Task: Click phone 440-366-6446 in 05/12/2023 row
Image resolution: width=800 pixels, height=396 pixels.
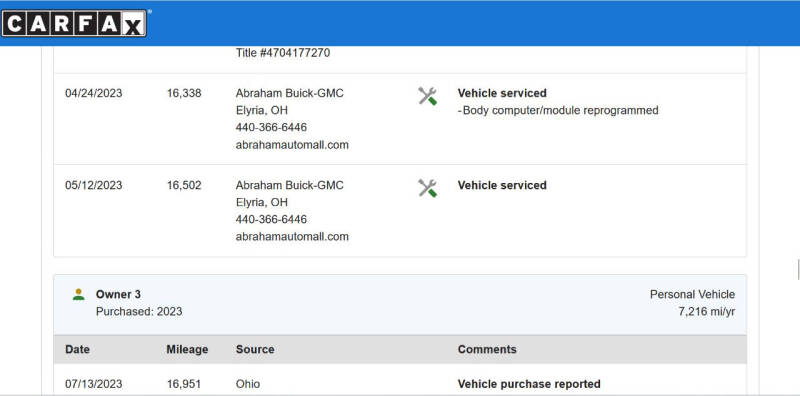Action: click(271, 219)
